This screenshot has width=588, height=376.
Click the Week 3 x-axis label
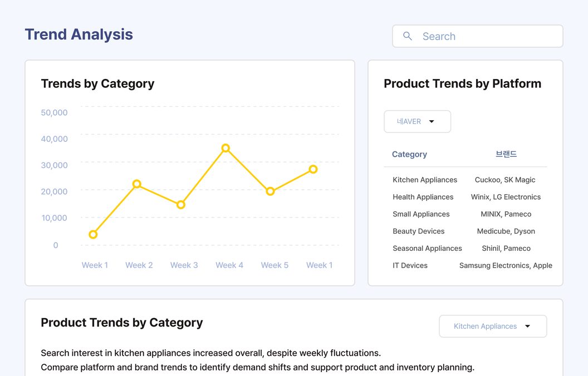(184, 265)
